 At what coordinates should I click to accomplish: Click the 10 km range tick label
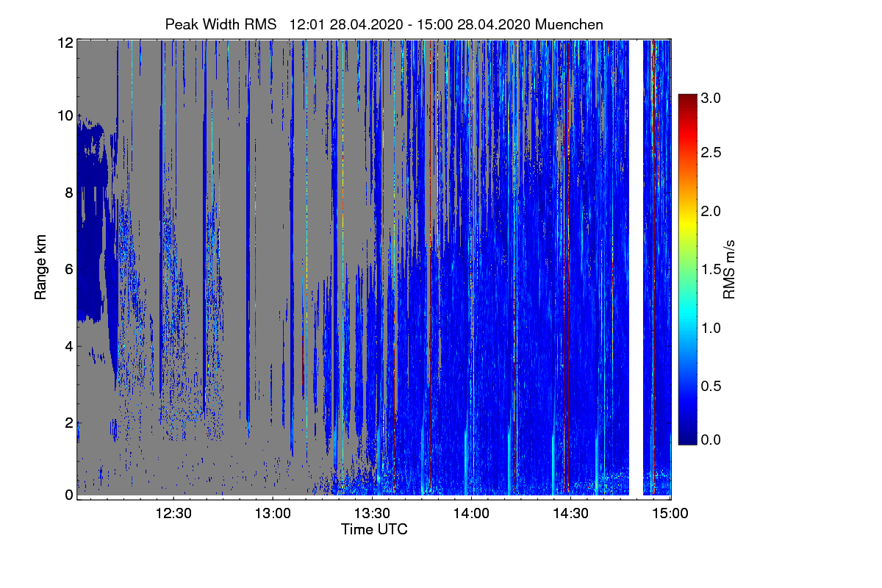pos(65,115)
